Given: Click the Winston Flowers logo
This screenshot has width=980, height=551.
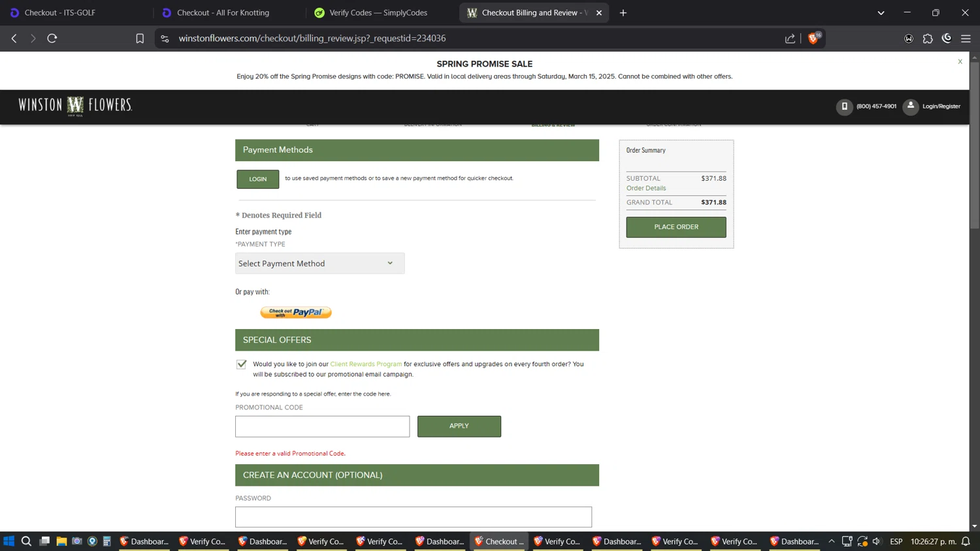Looking at the screenshot, I should pos(75,106).
